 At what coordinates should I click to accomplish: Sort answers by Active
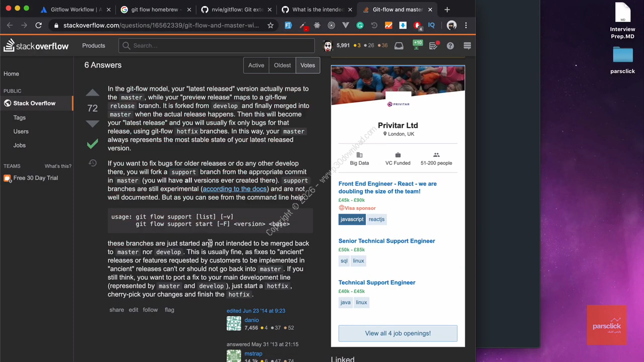coord(256,65)
